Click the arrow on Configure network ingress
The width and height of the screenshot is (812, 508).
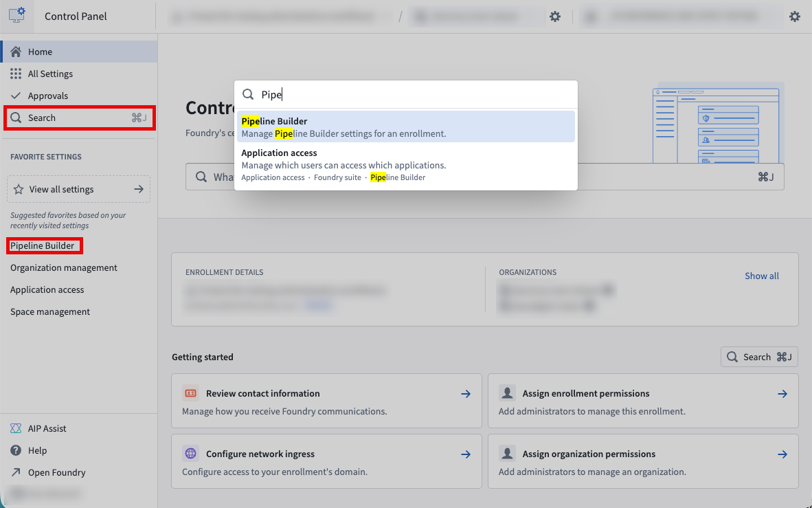[x=466, y=454]
